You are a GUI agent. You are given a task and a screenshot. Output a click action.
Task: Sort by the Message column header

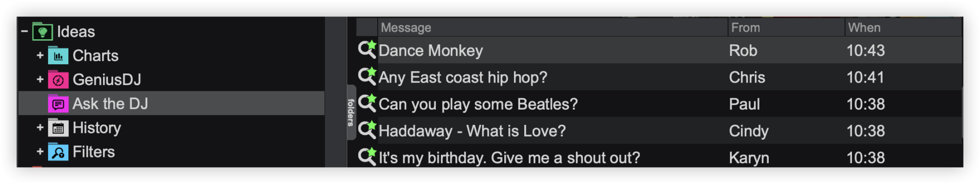point(553,28)
